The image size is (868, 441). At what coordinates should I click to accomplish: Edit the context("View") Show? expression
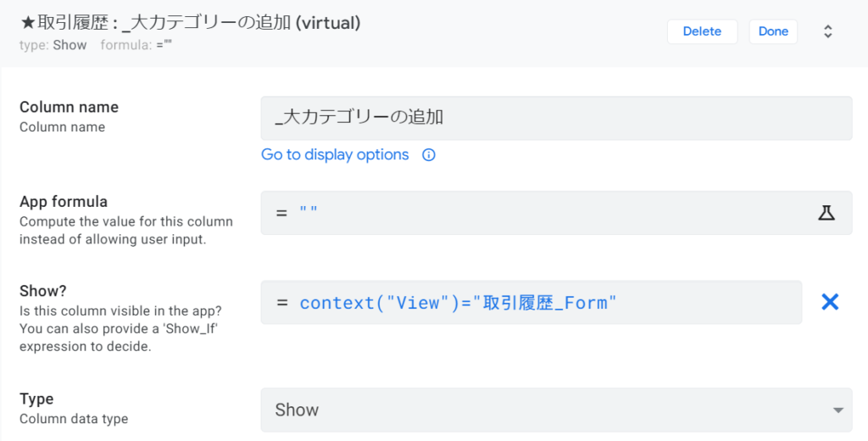531,303
